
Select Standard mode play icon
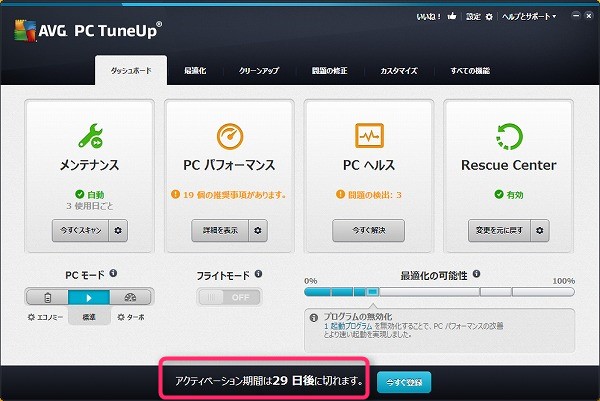point(89,297)
